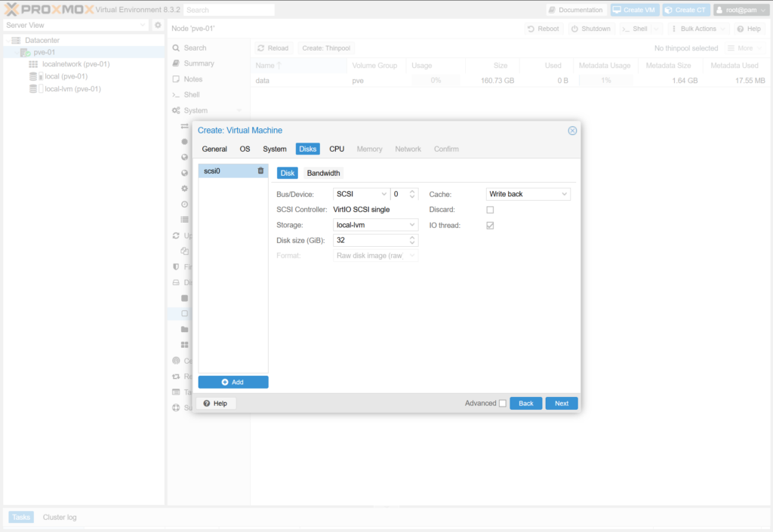The width and height of the screenshot is (773, 532).
Task: Enable the Discard checkbox
Action: 490,210
